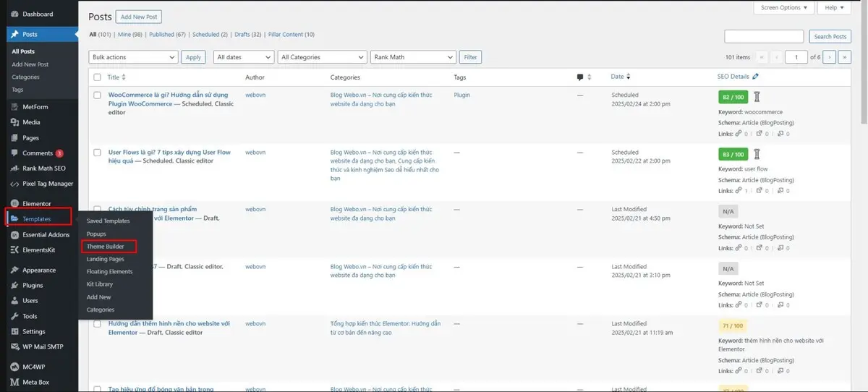Click the search posts input field
Screen dimensions: 868x392
click(x=763, y=36)
